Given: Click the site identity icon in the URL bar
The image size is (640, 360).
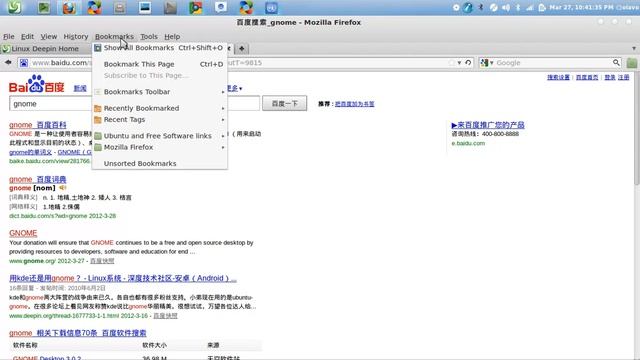Looking at the screenshot, I should [24, 63].
